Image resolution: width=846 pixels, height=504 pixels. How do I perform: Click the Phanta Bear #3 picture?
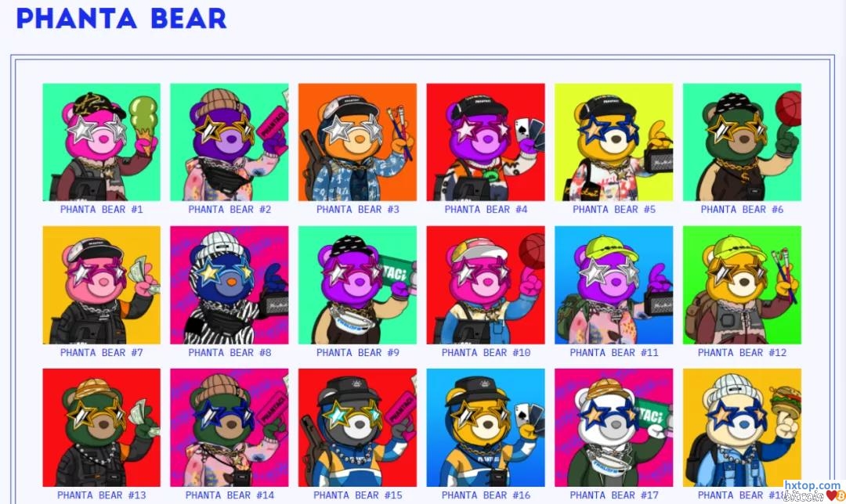point(357,142)
